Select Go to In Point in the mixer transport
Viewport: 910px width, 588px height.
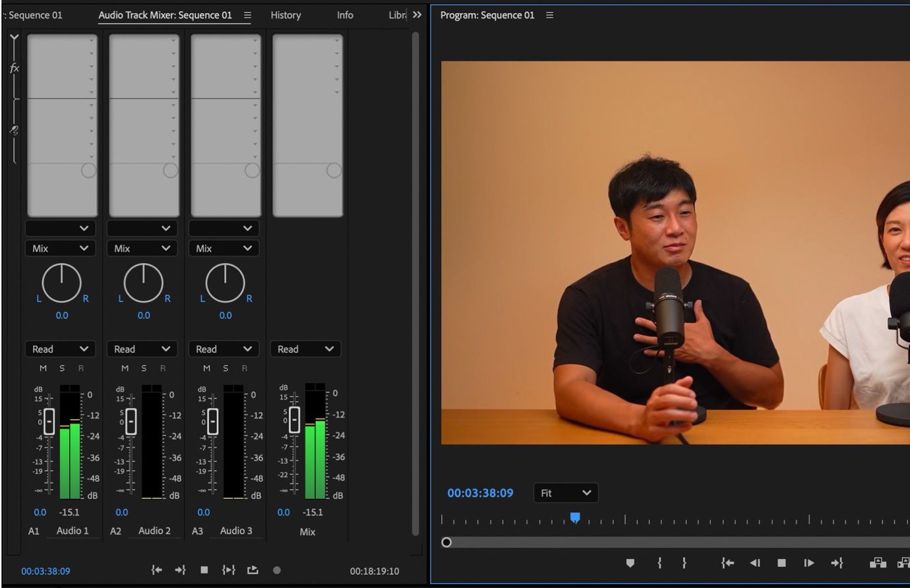156,570
